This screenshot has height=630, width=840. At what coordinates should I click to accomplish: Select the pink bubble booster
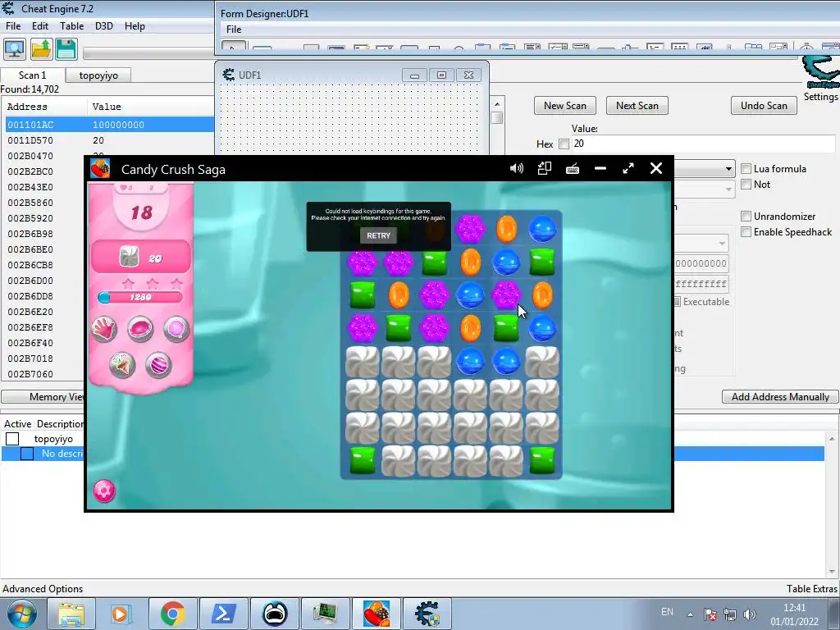(x=176, y=328)
